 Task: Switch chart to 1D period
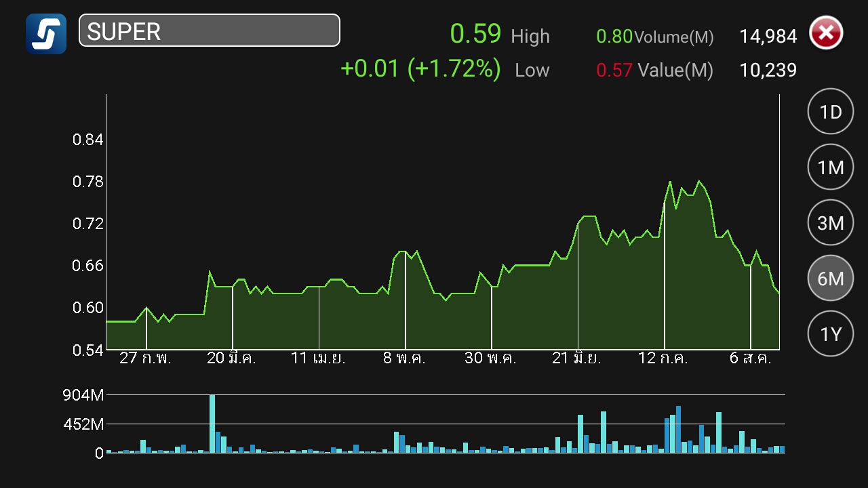831,112
